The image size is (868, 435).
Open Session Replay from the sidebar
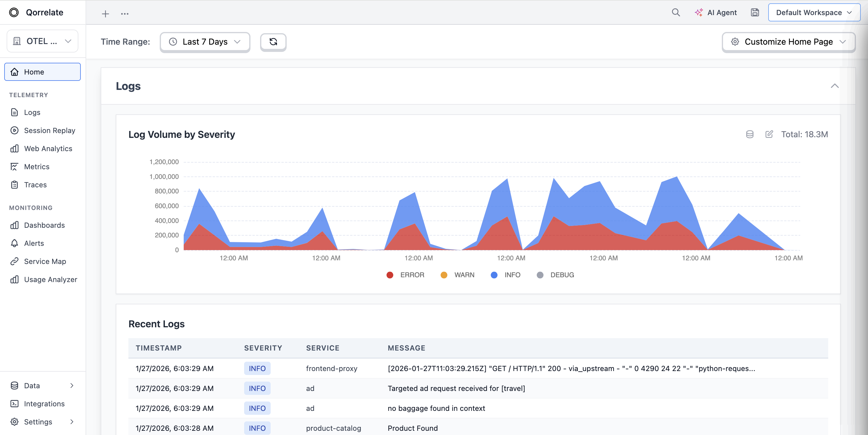click(49, 131)
